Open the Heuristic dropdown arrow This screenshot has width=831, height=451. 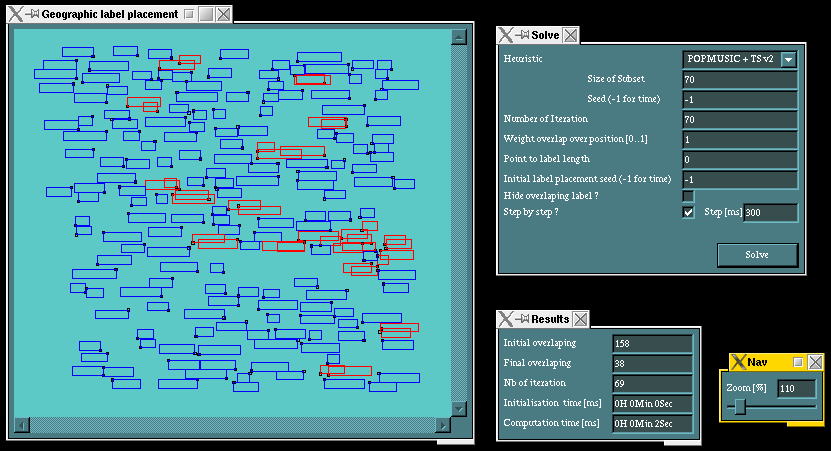point(789,59)
